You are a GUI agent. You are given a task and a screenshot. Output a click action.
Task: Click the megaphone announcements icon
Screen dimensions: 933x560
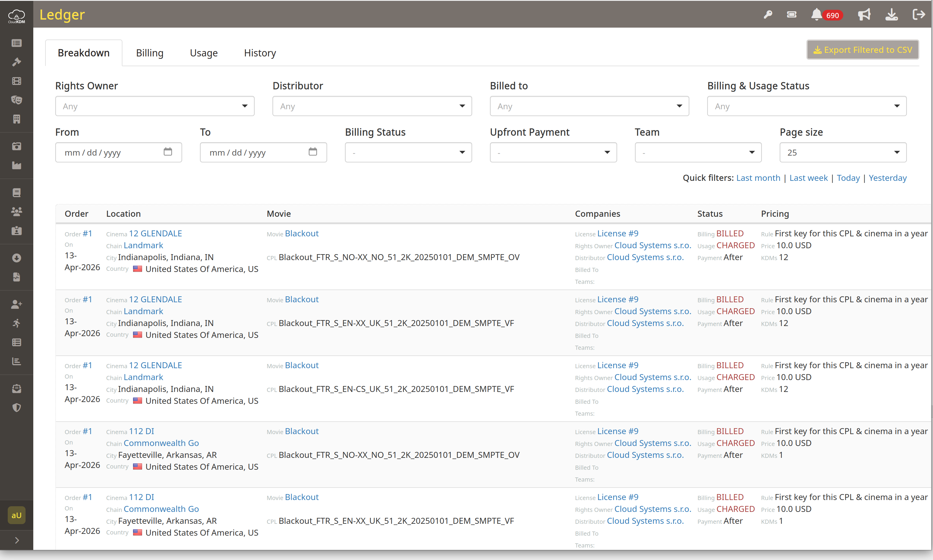tap(864, 15)
